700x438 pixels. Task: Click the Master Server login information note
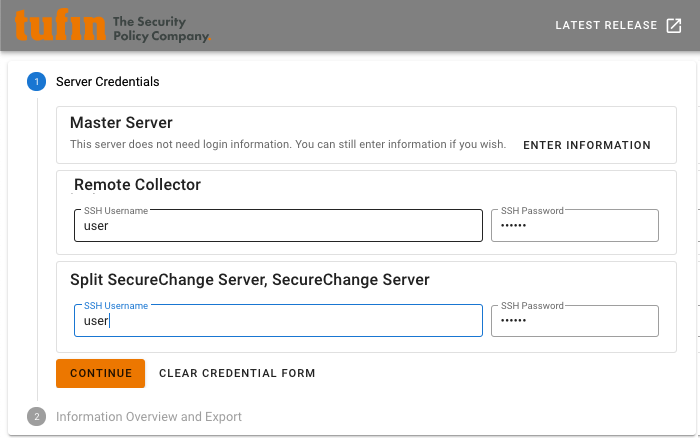tap(288, 145)
